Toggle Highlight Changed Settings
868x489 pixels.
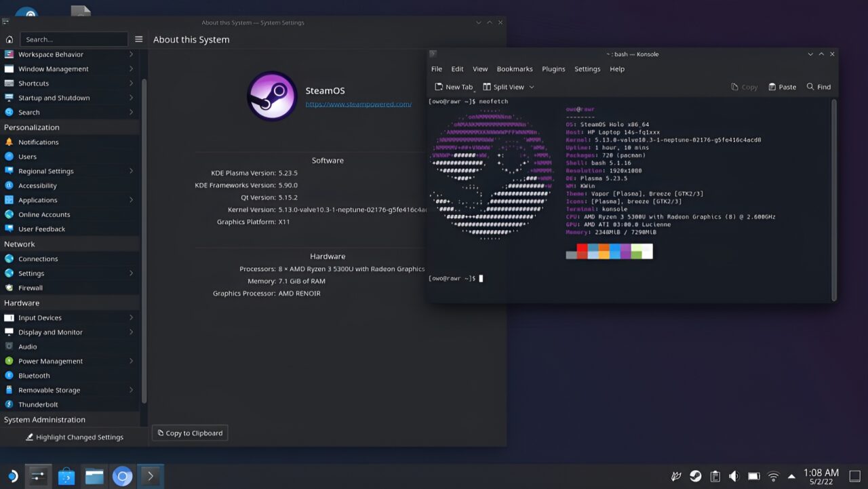(x=75, y=437)
